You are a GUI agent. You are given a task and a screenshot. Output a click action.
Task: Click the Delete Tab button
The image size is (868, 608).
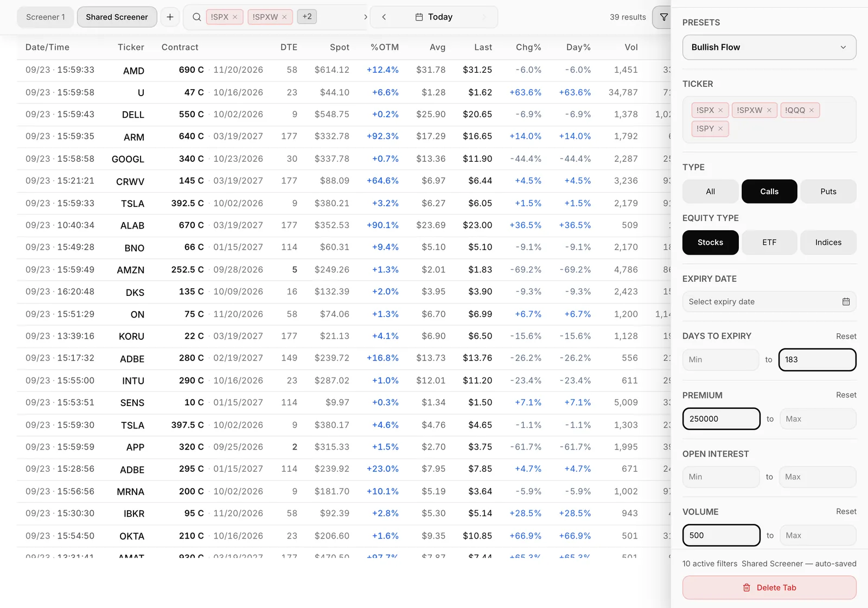(769, 588)
